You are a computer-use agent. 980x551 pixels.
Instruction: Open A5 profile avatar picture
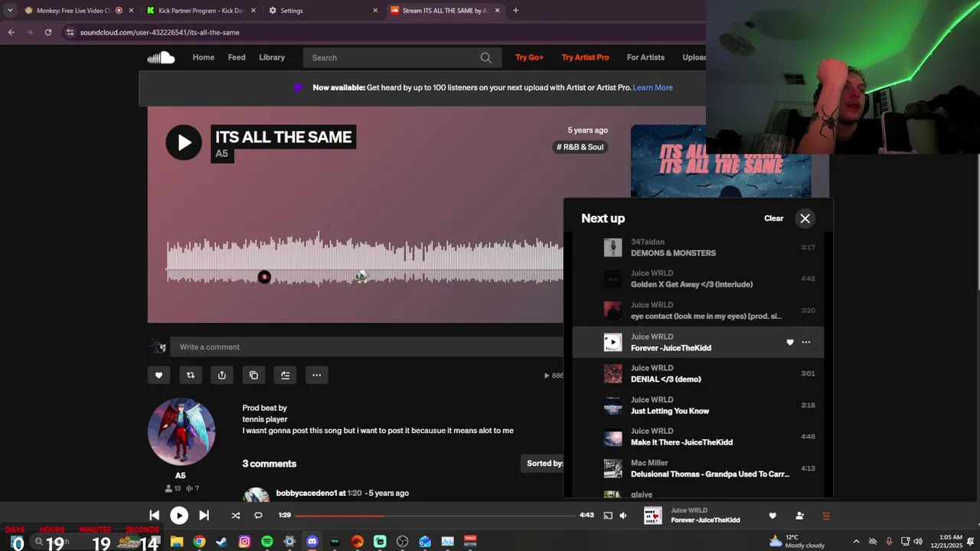[181, 432]
